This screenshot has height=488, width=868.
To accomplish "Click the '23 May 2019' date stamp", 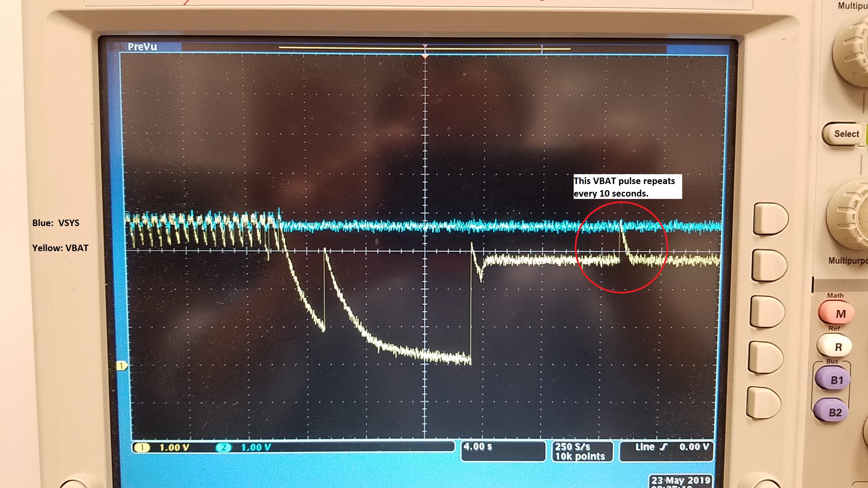I will (x=680, y=480).
